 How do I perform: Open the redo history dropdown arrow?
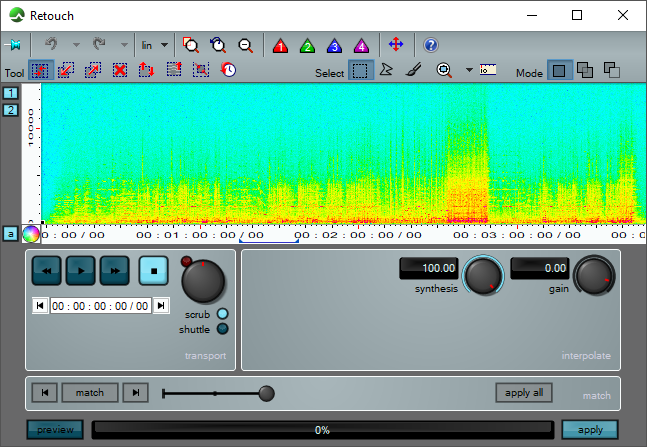click(x=124, y=45)
